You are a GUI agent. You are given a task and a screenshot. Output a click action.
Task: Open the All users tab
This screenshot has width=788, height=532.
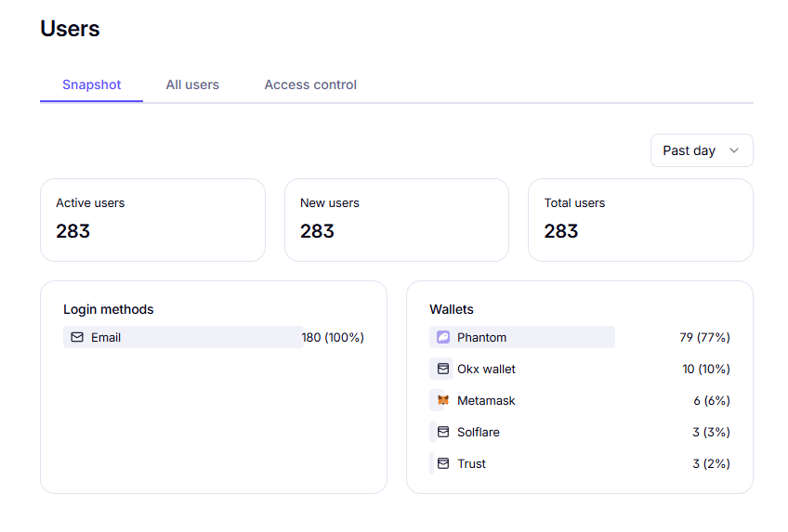coord(192,84)
